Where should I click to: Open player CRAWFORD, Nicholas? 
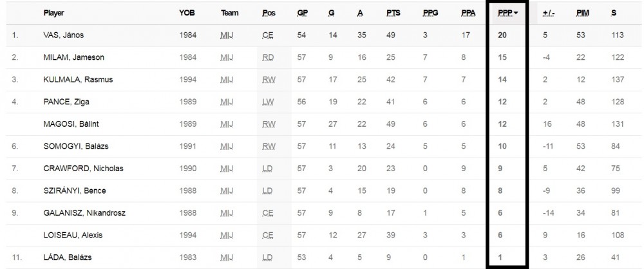83,169
